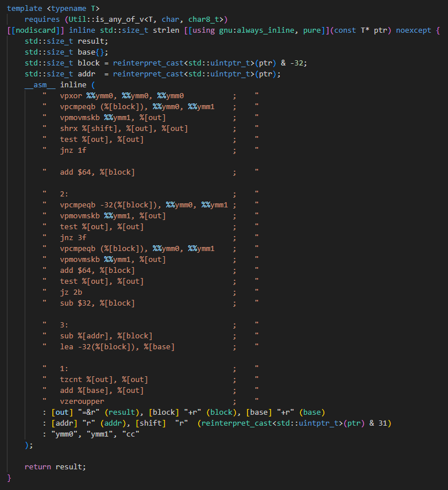Click the 'strlen' function name
Viewport: 448px width, 490px height.
(166, 30)
